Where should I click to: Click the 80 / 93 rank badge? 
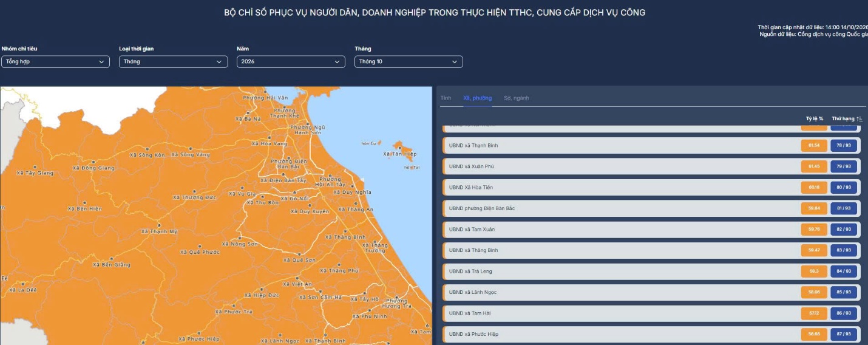(x=844, y=188)
